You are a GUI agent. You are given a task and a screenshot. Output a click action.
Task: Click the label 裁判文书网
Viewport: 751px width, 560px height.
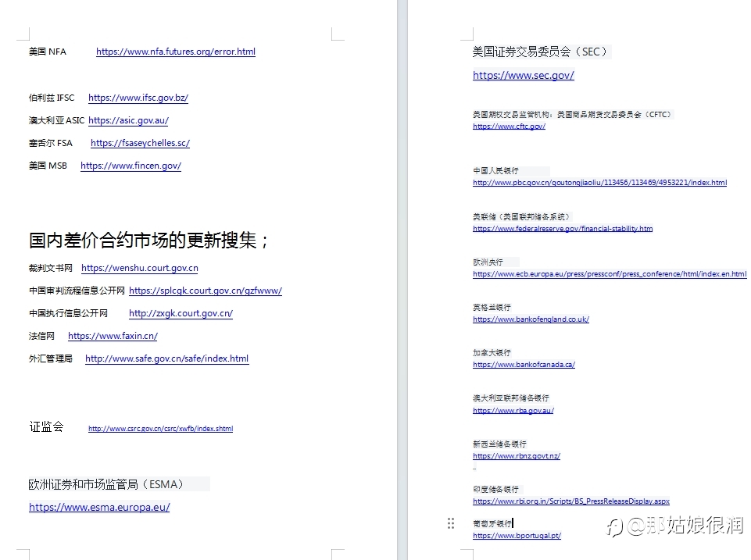(x=51, y=268)
